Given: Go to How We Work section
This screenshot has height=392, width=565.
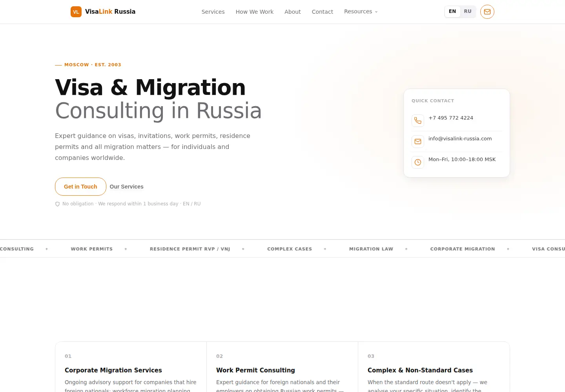Looking at the screenshot, I should (x=255, y=12).
